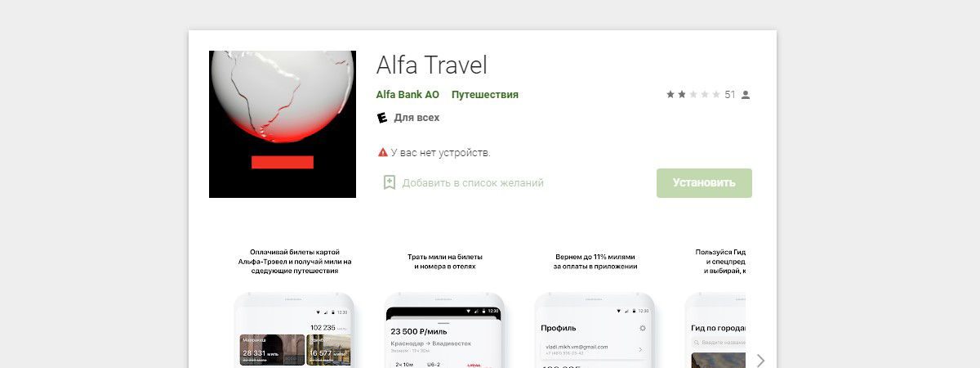The height and width of the screenshot is (368, 980).
Task: Click the settings gear in Профиль screenshot
Action: 643,328
